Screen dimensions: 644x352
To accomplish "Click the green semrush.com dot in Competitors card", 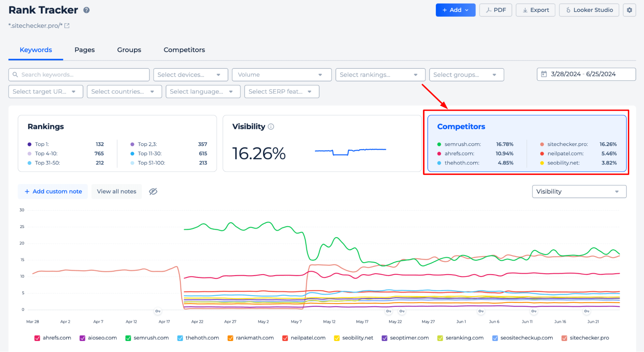I will tap(439, 144).
